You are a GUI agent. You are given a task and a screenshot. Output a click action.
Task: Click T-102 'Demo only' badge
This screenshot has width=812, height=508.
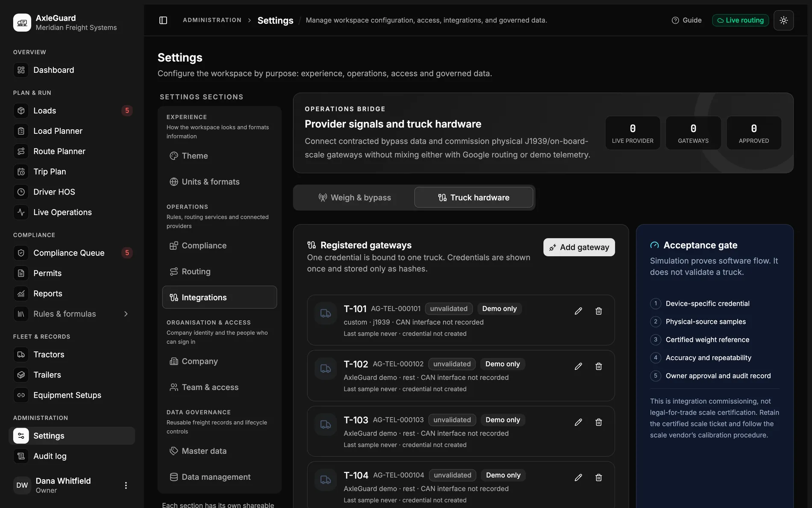pyautogui.click(x=503, y=364)
